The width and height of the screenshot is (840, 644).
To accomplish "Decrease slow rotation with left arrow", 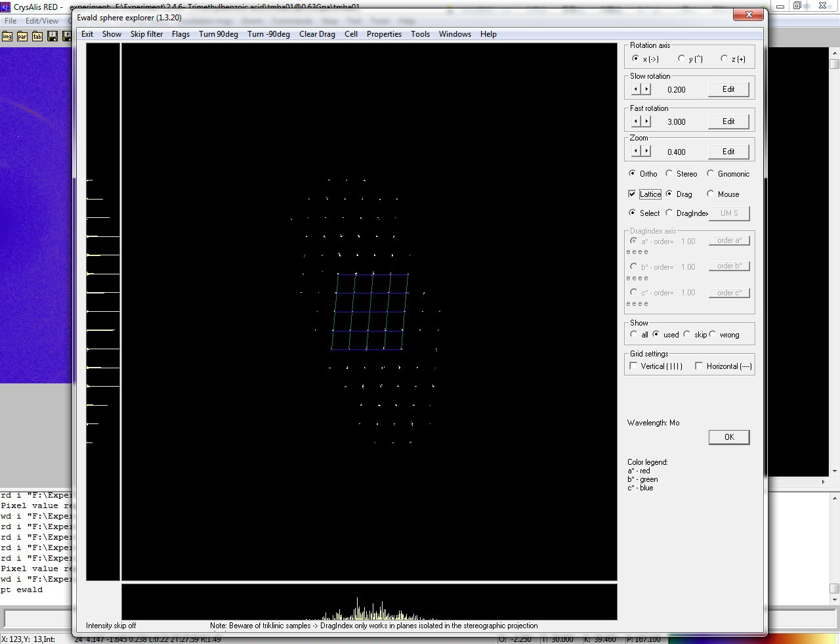I will pyautogui.click(x=635, y=89).
